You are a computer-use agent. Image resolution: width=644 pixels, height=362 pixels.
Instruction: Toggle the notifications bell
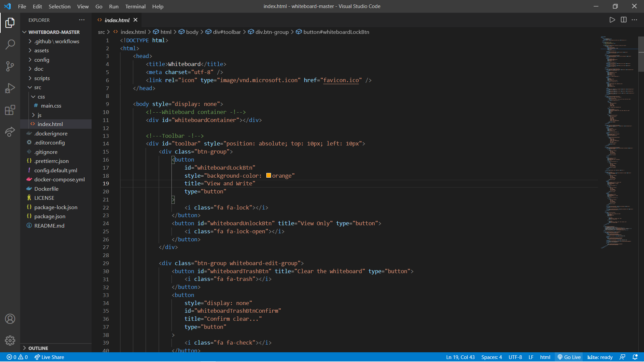pos(636,357)
